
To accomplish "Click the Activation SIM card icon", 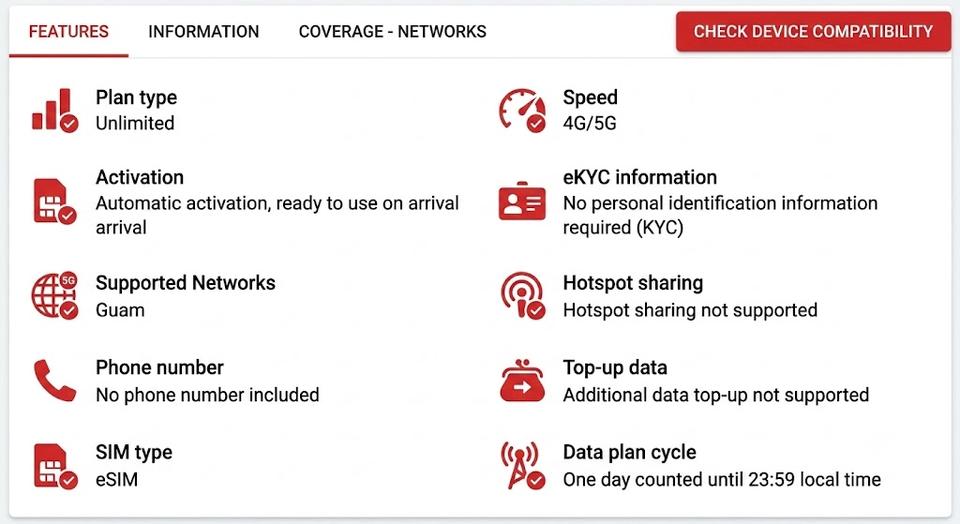I will (55, 201).
